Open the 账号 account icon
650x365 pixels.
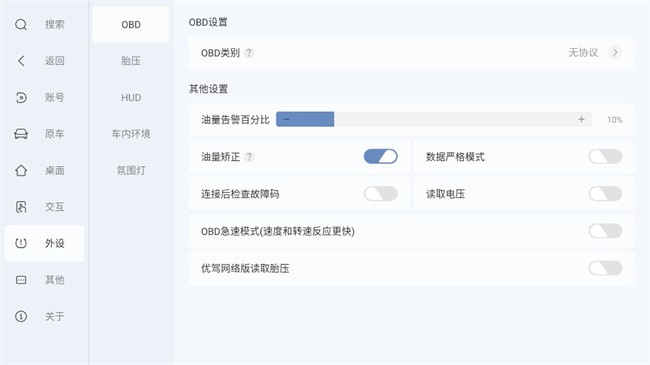coord(21,97)
